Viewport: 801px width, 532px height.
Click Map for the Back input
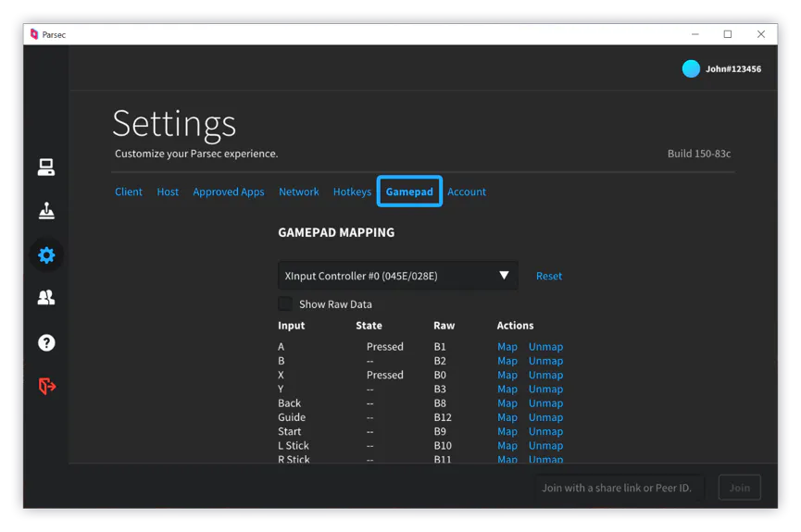point(507,403)
